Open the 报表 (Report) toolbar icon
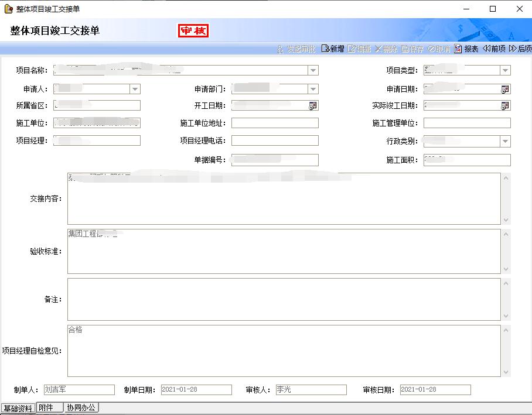Screen dimensions: 532x415 [466, 49]
